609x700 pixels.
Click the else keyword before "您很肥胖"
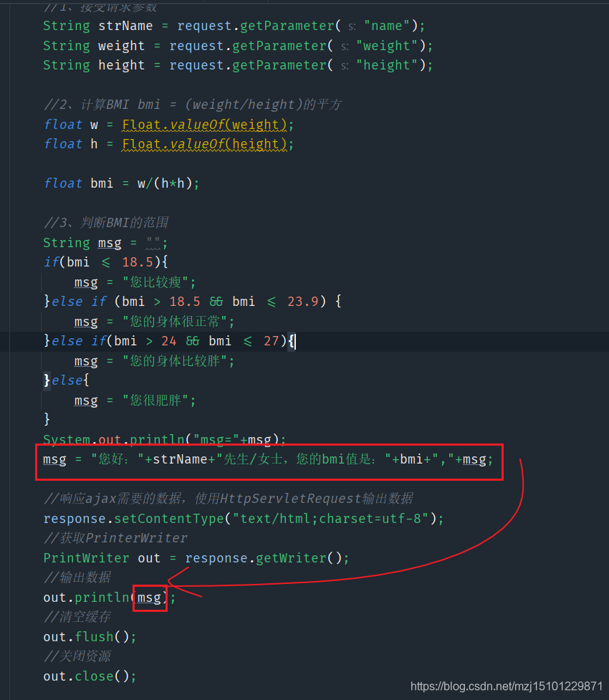tap(67, 380)
